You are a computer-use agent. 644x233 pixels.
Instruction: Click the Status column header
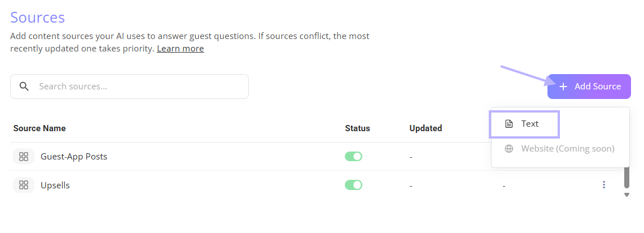click(357, 128)
